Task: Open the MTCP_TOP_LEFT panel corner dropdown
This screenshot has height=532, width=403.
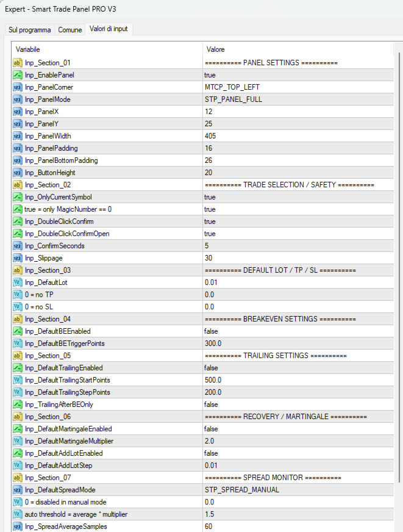Action: point(298,87)
